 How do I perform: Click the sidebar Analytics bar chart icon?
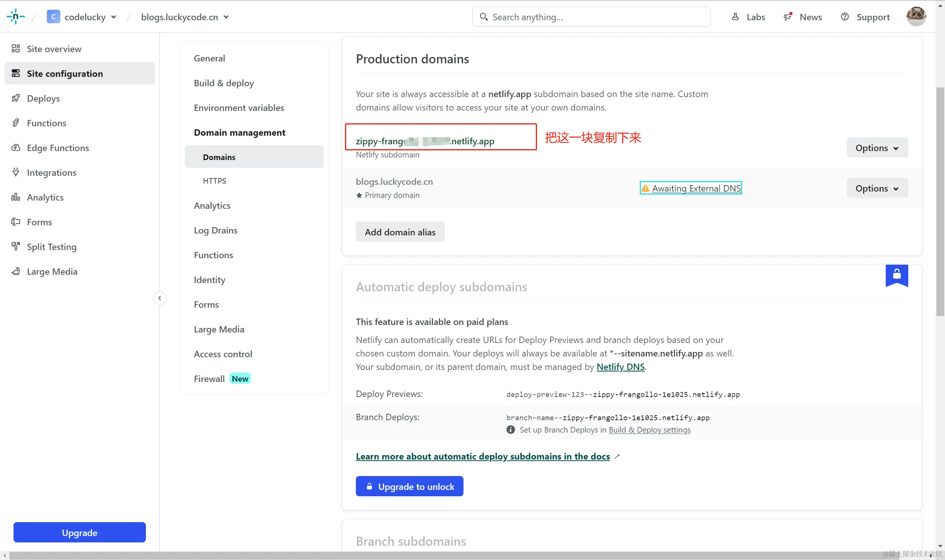[x=15, y=197]
